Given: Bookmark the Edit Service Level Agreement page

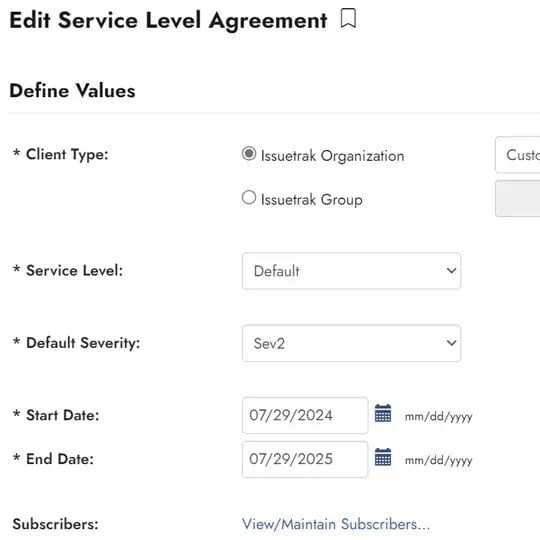Looking at the screenshot, I should [x=348, y=18].
